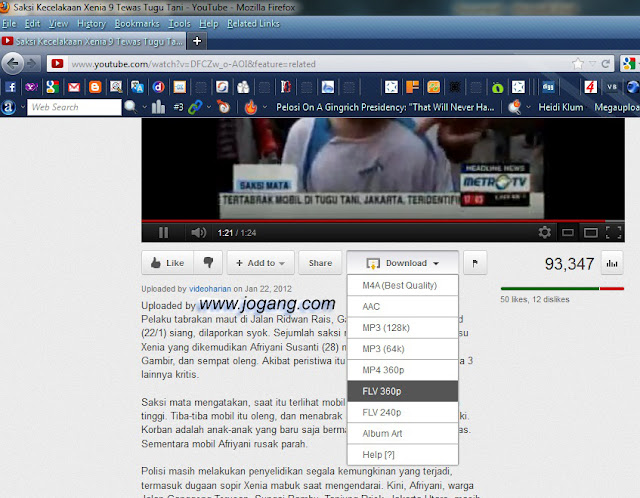Click the video frame thumbnail area
This screenshot has height=498, width=640.
(x=383, y=169)
